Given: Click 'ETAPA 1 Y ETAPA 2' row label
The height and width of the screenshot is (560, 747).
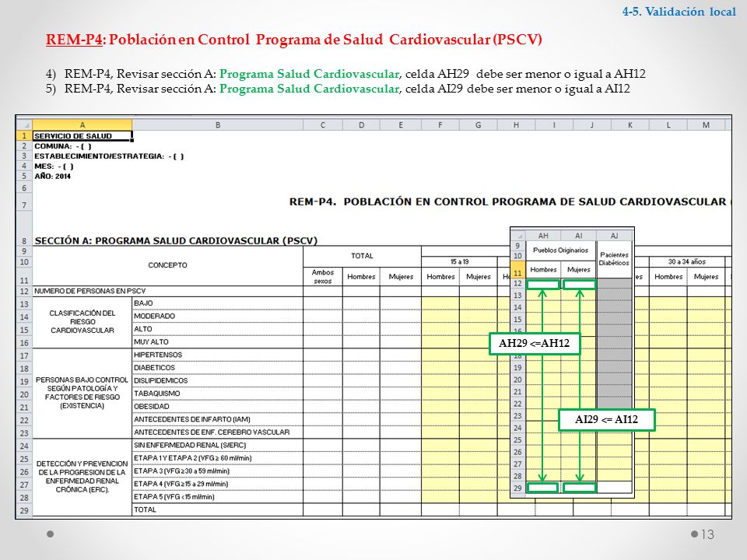Looking at the screenshot, I should click(218, 458).
